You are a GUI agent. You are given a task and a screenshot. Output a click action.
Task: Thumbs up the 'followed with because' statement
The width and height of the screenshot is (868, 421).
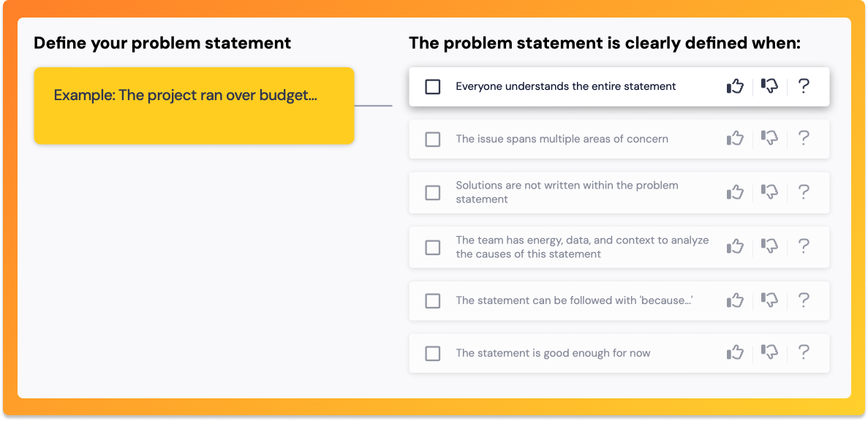click(x=735, y=300)
